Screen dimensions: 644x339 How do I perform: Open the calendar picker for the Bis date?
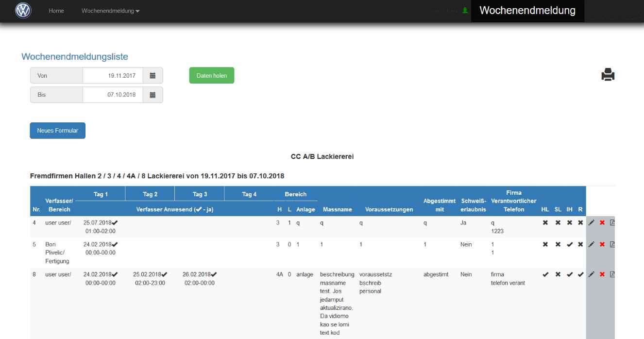153,95
